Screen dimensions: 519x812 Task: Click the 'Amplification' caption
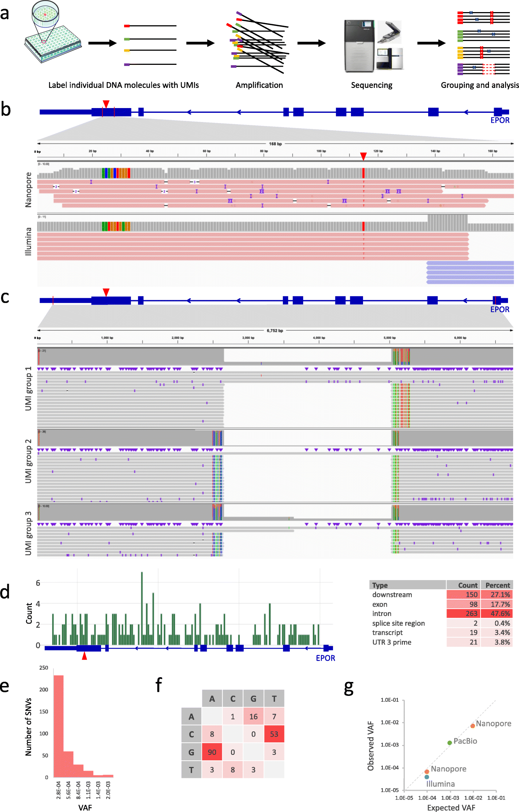(x=259, y=85)
